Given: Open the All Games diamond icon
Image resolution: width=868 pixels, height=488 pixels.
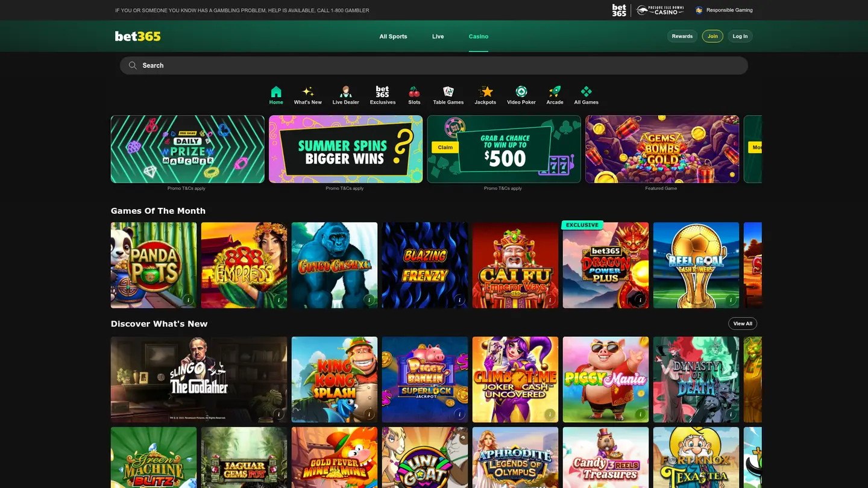Looking at the screenshot, I should tap(586, 92).
